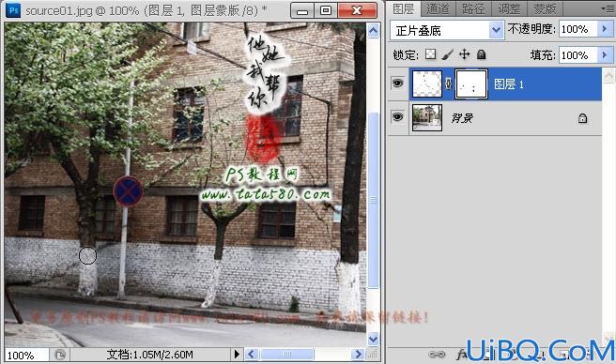Click the 不透明度 100% value field
This screenshot has width=616, height=364.
tap(578, 29)
